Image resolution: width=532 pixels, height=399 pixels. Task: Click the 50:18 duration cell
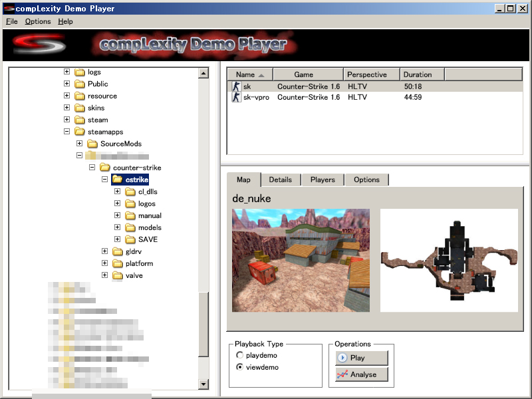point(413,86)
